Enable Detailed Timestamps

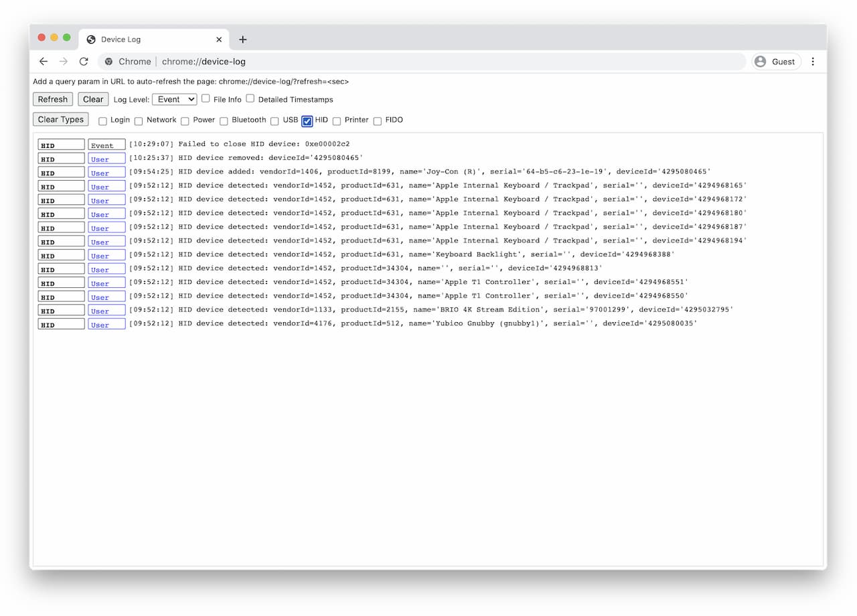coord(250,98)
